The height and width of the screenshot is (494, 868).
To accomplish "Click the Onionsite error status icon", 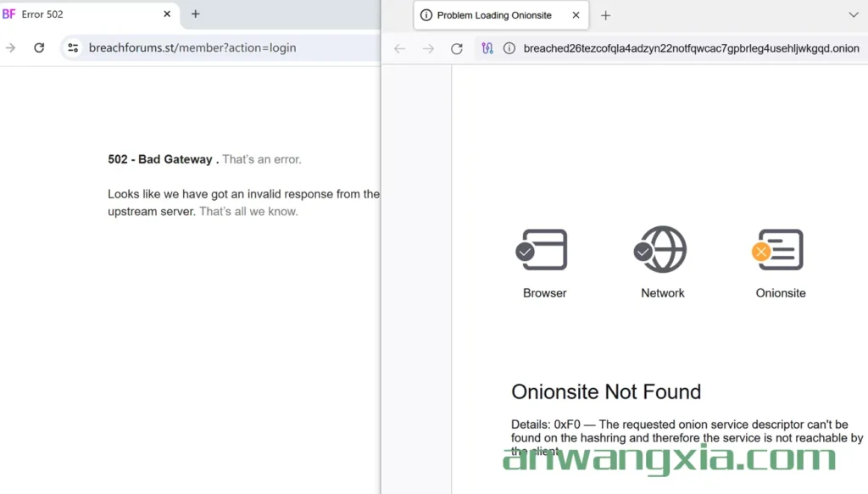I will (x=778, y=249).
